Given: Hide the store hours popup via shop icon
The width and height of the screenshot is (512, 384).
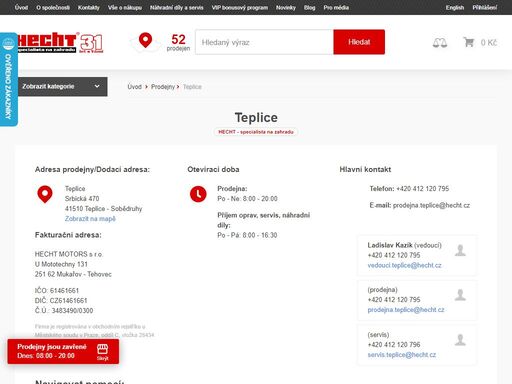Looking at the screenshot, I should pyautogui.click(x=102, y=352).
